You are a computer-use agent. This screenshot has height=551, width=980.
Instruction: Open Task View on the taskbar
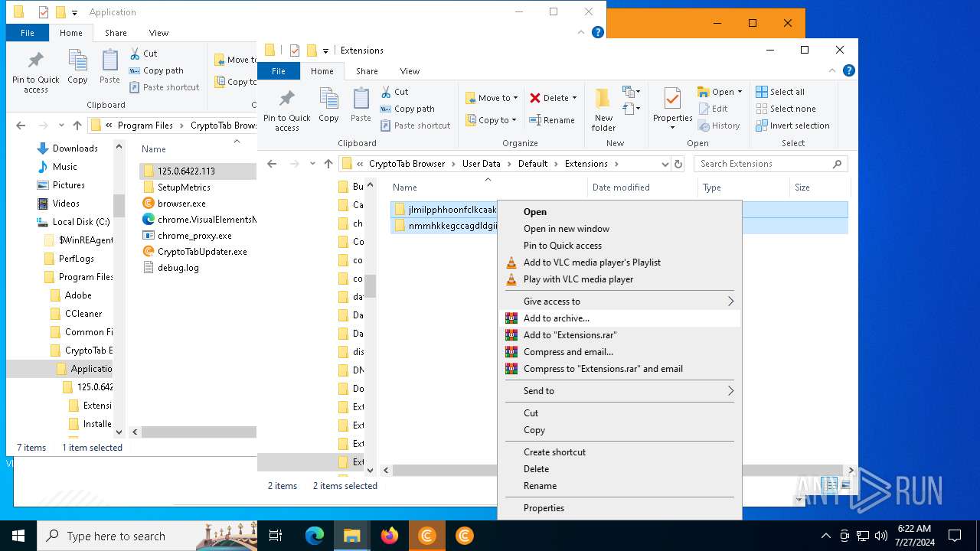(276, 536)
